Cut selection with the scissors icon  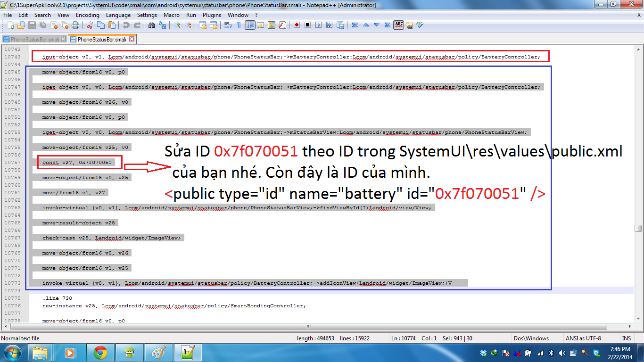click(x=90, y=25)
